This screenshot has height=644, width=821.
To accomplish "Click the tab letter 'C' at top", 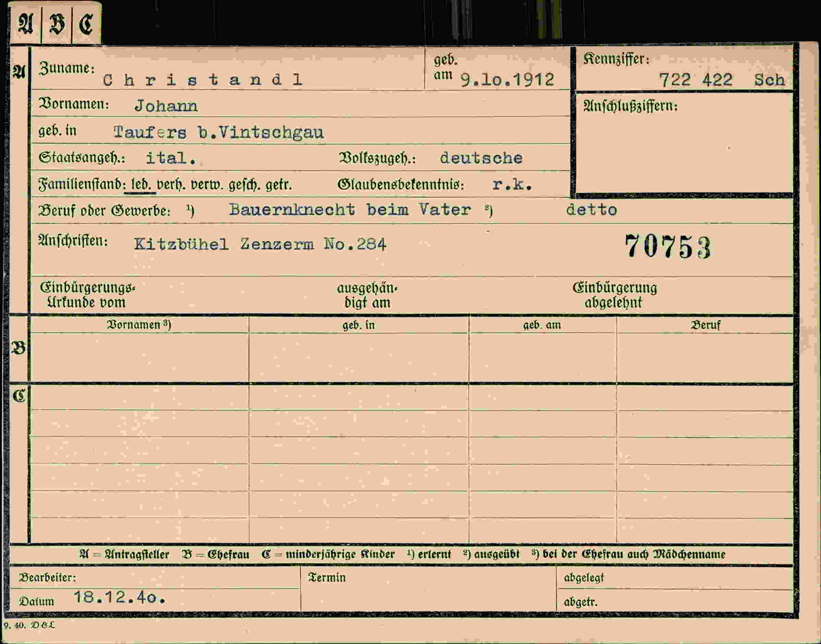I will [86, 23].
